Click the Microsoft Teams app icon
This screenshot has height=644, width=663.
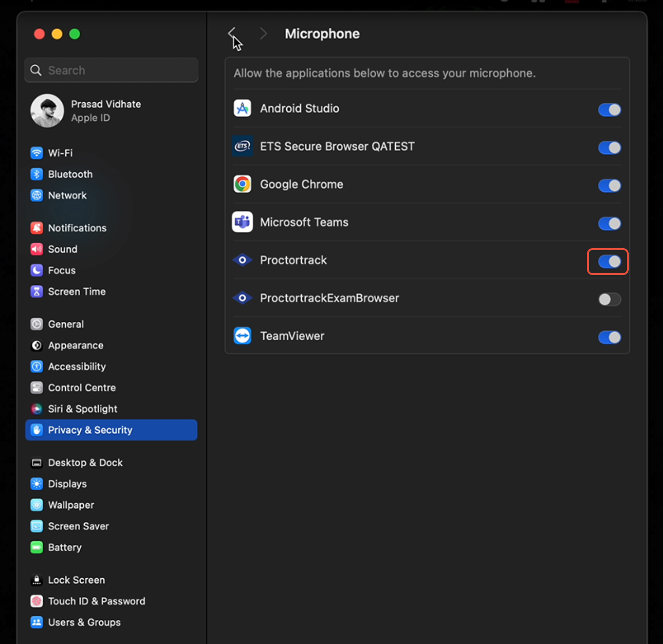[x=242, y=222]
